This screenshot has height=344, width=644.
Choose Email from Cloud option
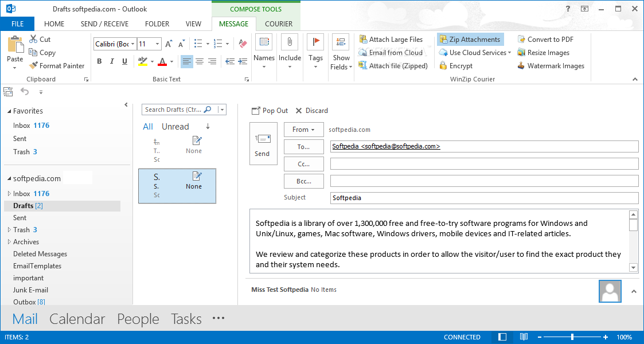[x=391, y=53]
